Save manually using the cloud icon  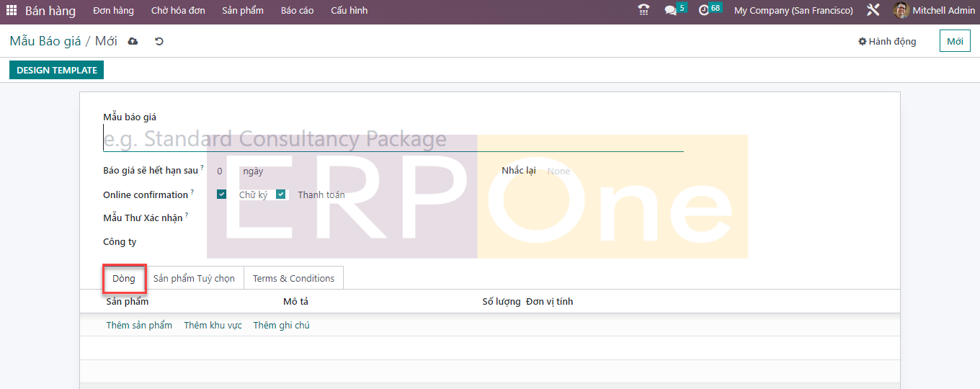[133, 42]
